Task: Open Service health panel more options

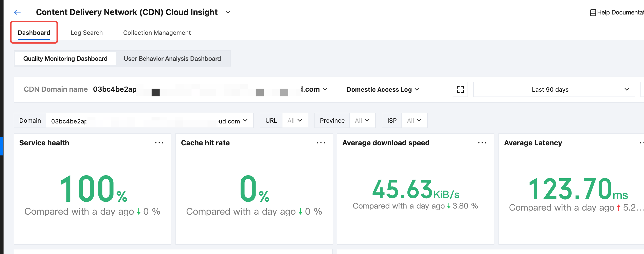Action: pos(159,143)
